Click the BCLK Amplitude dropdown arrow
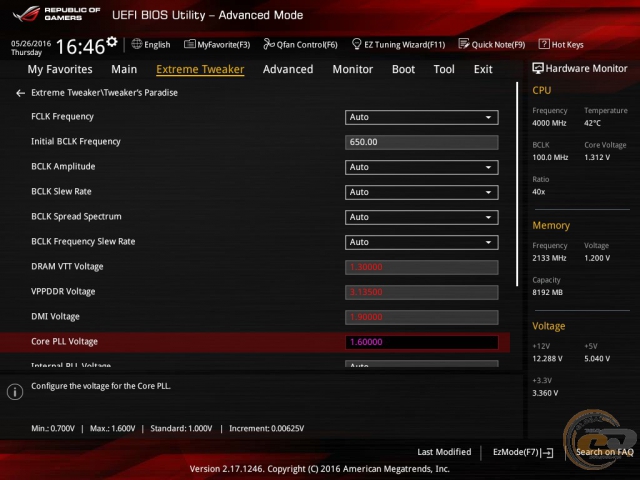640x480 pixels. click(x=488, y=167)
